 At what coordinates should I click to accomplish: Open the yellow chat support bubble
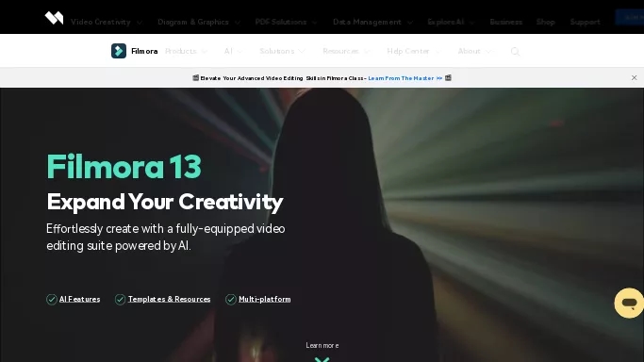click(629, 303)
